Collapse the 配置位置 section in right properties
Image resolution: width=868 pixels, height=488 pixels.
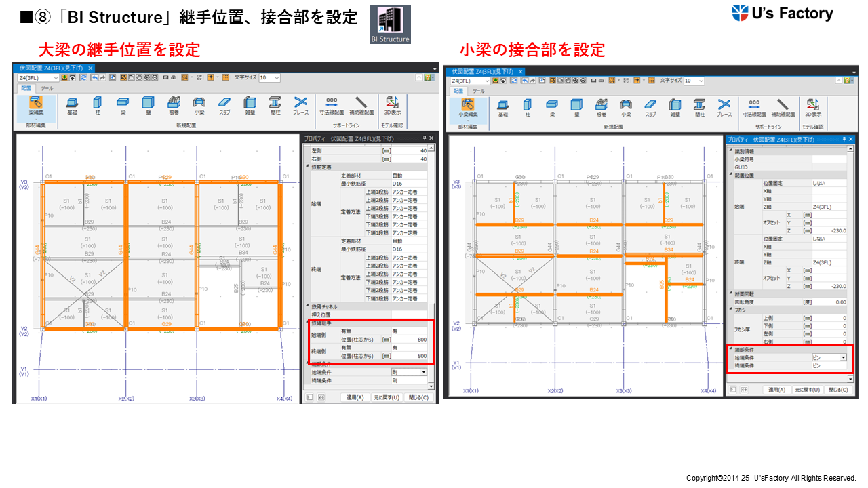pos(730,175)
